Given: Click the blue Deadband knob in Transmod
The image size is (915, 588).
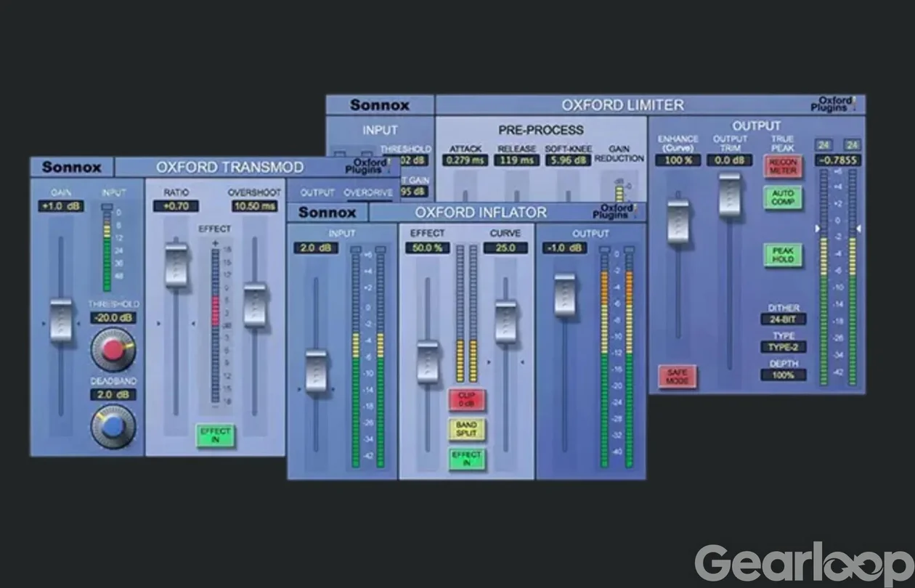Looking at the screenshot, I should [x=113, y=426].
